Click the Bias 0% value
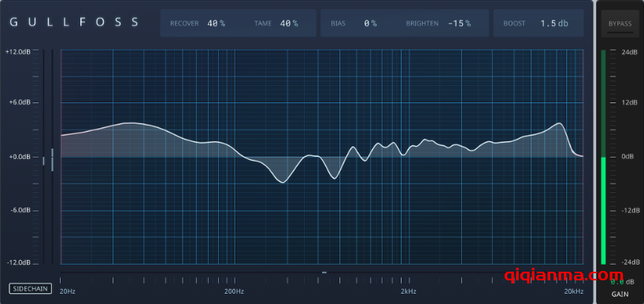Viewport: 644px width, 304px height. 370,24
